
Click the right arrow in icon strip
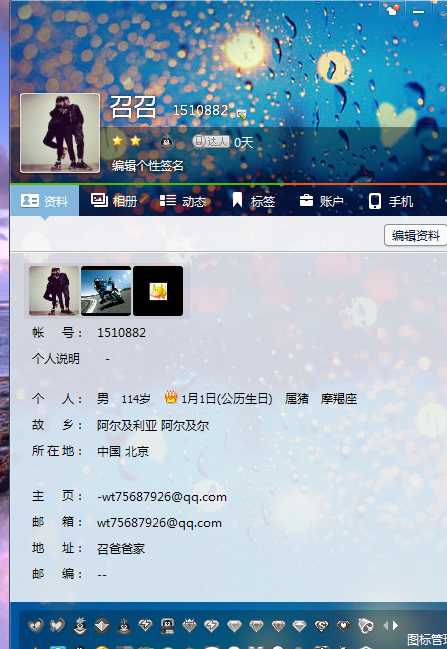pyautogui.click(x=396, y=625)
